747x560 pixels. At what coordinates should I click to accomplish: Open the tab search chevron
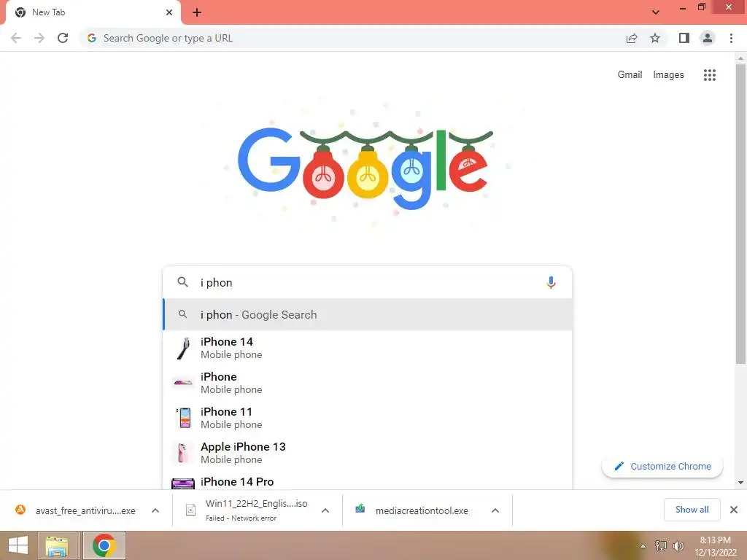(656, 12)
